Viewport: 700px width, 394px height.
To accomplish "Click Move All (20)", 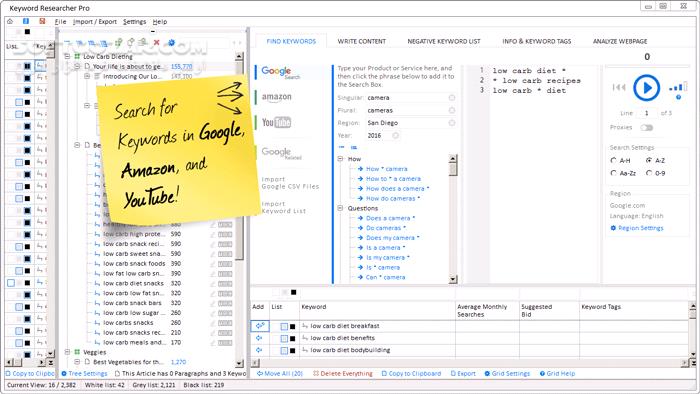I will [279, 373].
